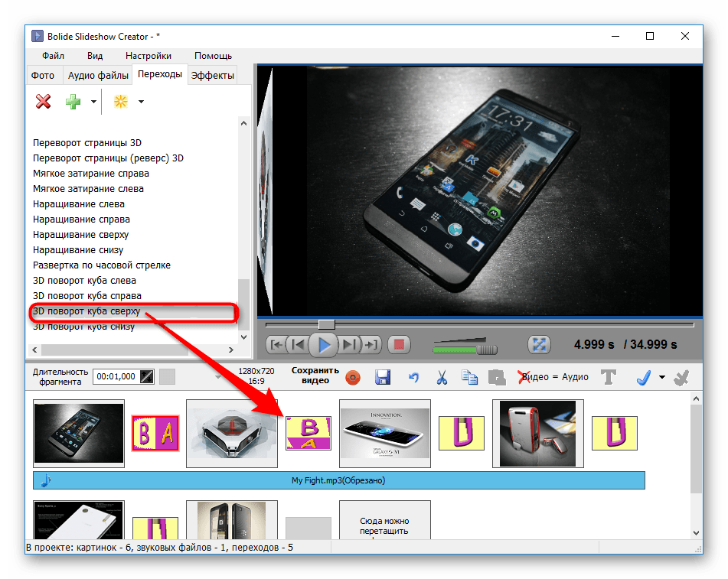The height and width of the screenshot is (579, 728).
Task: Select the black smartphone slide thumbnail
Action: click(79, 433)
